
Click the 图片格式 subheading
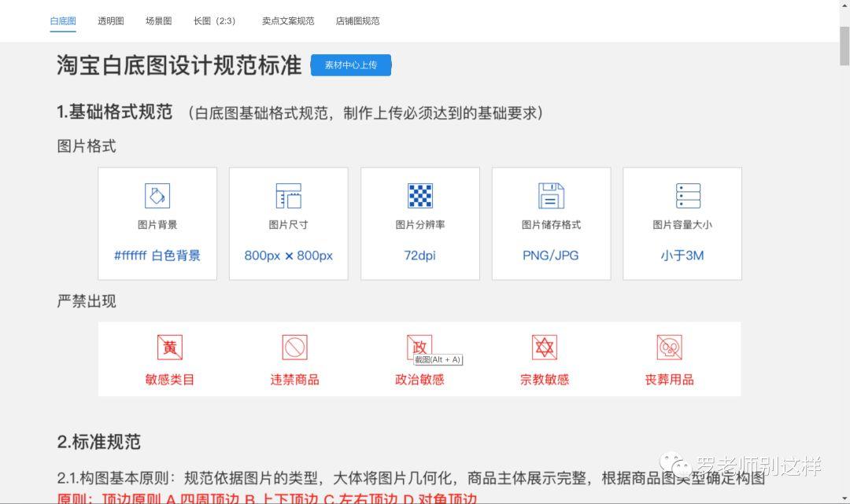point(87,146)
